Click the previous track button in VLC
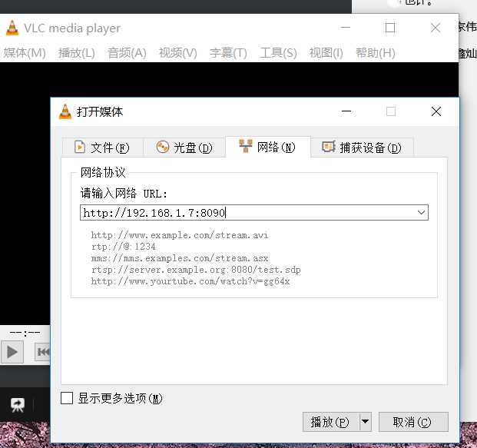The height and width of the screenshot is (448, 477). [42, 352]
